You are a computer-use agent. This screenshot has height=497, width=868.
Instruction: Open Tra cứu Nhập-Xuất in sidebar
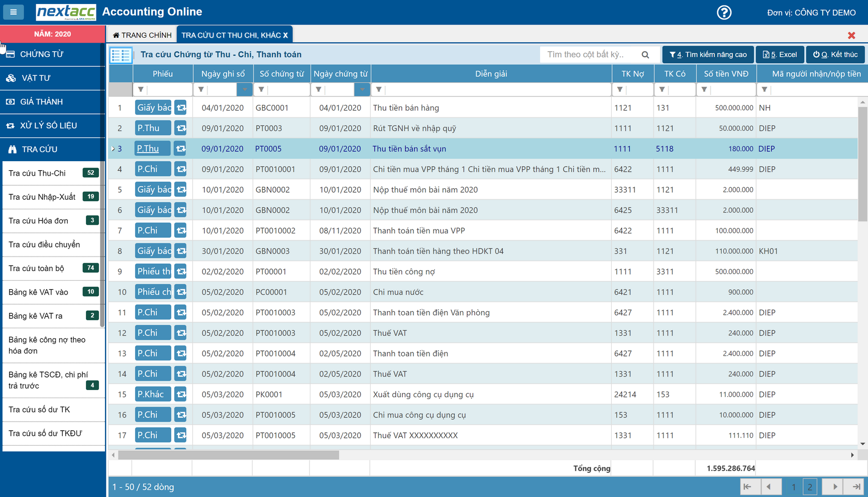42,197
